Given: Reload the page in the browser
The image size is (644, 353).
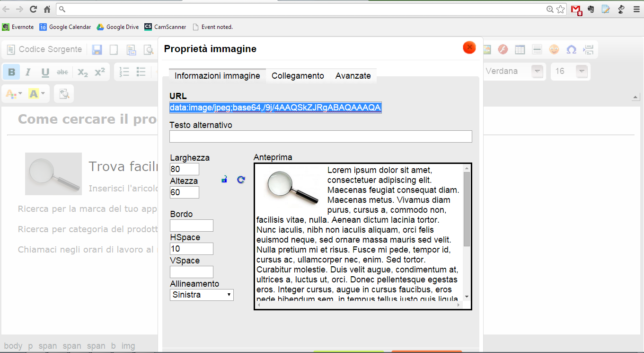Looking at the screenshot, I should coord(33,9).
